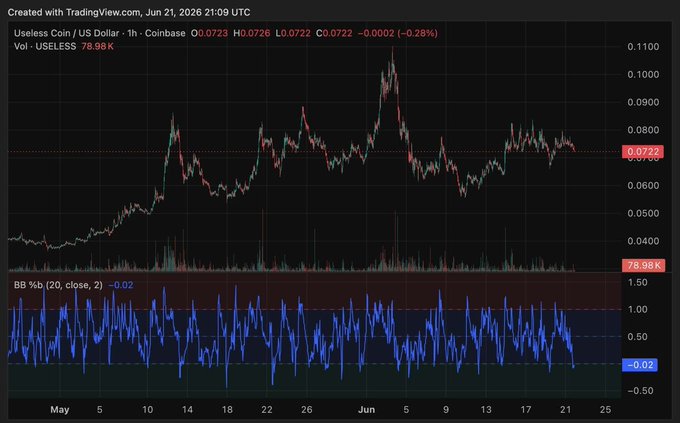Screen dimensions: 680x423
Task: Select the open value O0.0723
Action: click(x=209, y=33)
